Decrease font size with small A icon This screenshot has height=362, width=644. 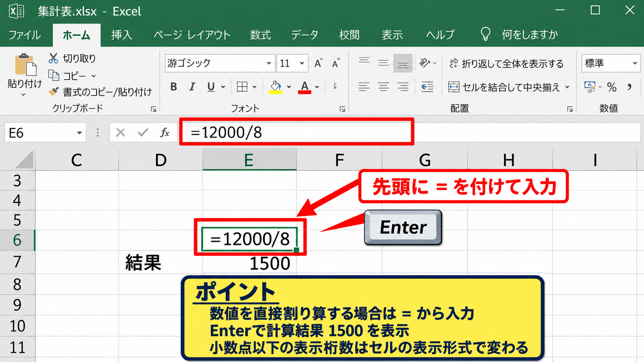[336, 63]
